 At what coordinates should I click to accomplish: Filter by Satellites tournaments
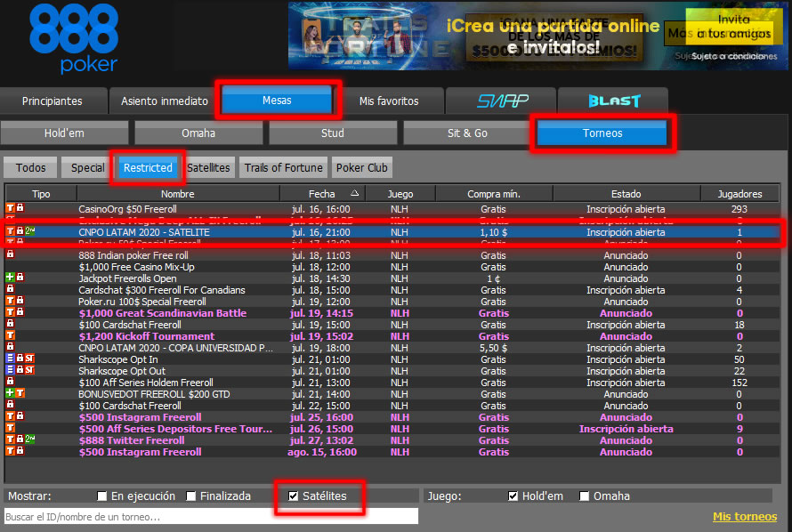pos(208,167)
